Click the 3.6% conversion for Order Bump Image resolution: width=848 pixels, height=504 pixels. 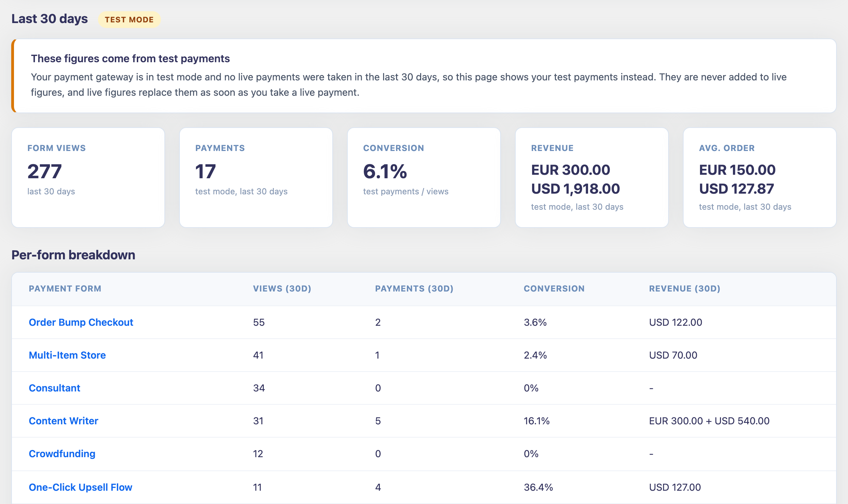click(535, 322)
